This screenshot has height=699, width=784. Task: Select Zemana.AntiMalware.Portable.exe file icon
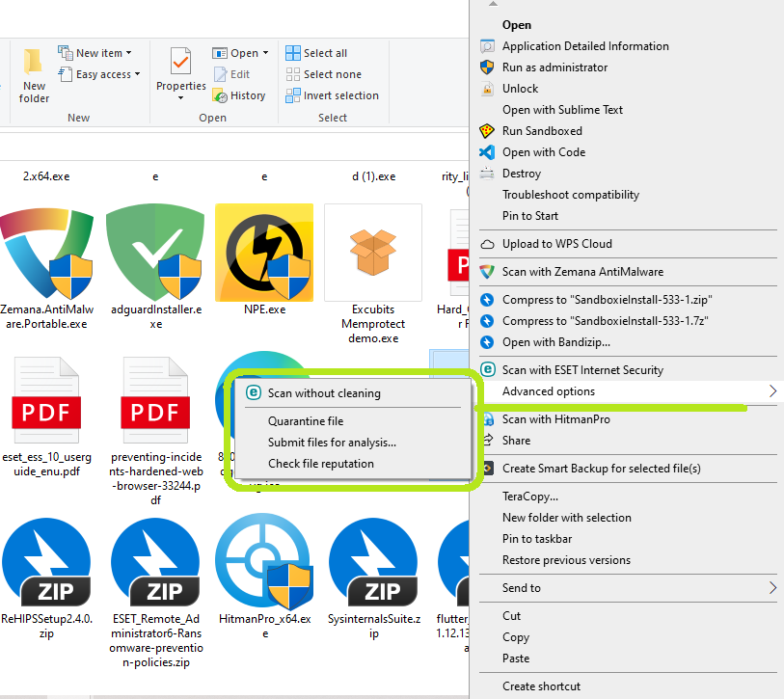(47, 252)
